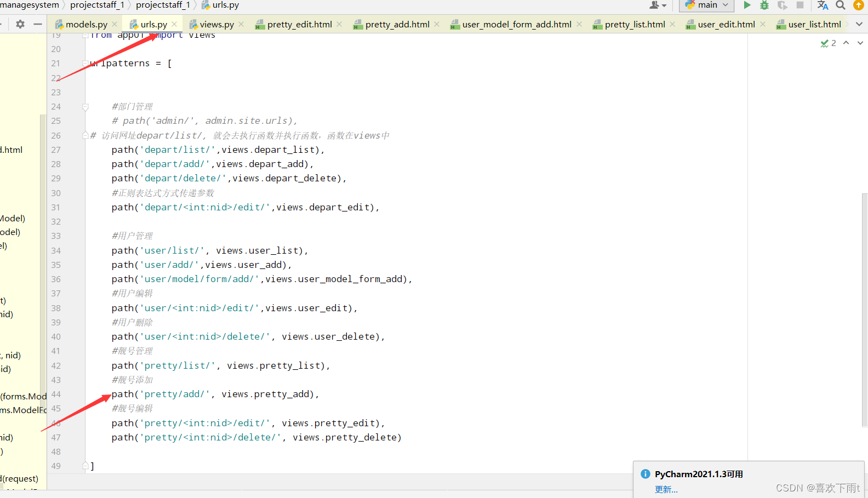This screenshot has height=498, width=868.
Task: Click views.pretty_delete in line 47
Action: (x=344, y=437)
